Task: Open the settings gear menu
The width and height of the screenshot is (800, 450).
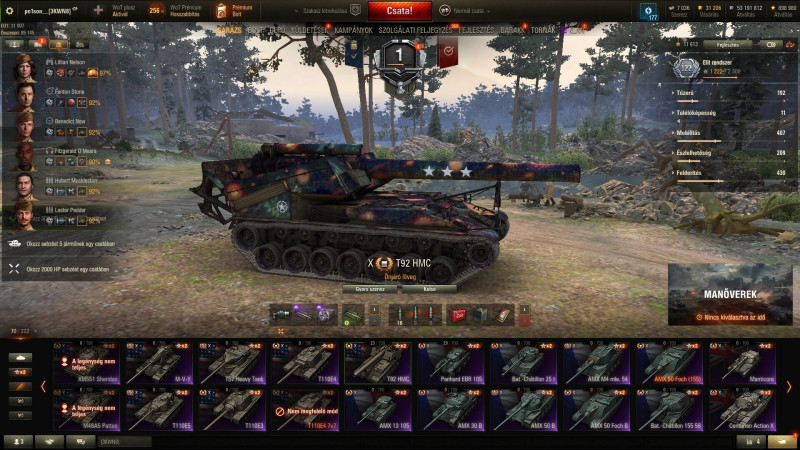Action: click(x=9, y=11)
